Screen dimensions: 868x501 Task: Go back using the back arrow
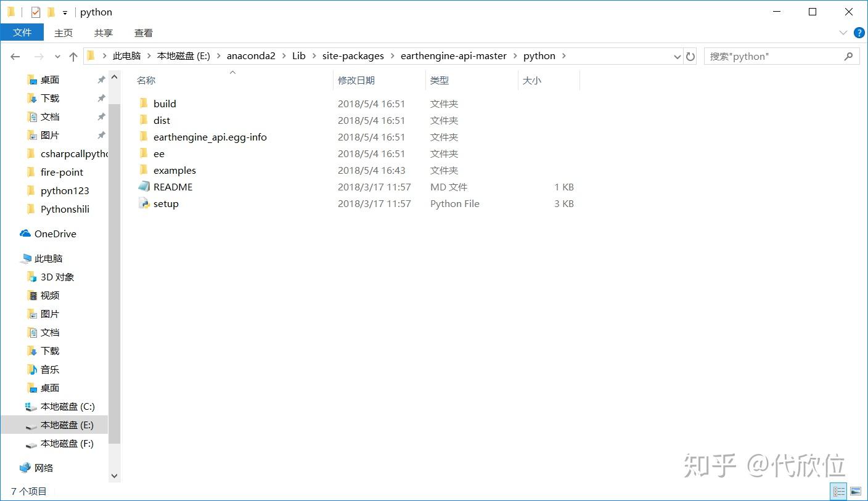[x=15, y=56]
